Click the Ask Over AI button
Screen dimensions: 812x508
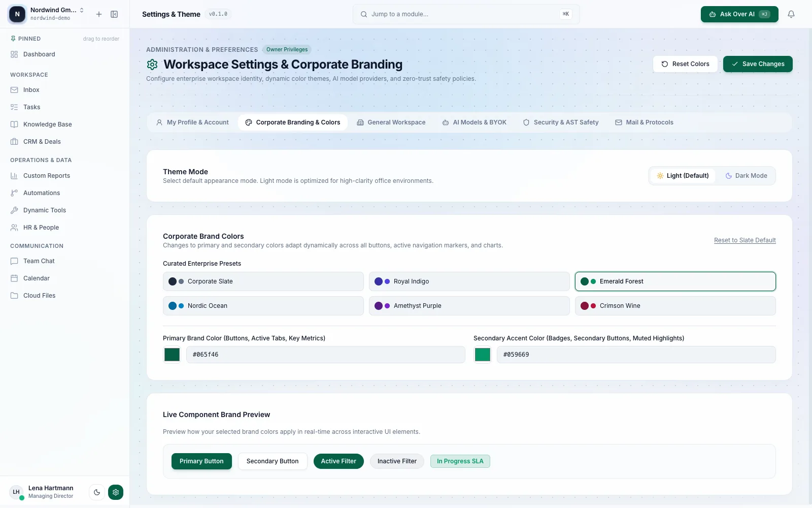click(x=739, y=14)
